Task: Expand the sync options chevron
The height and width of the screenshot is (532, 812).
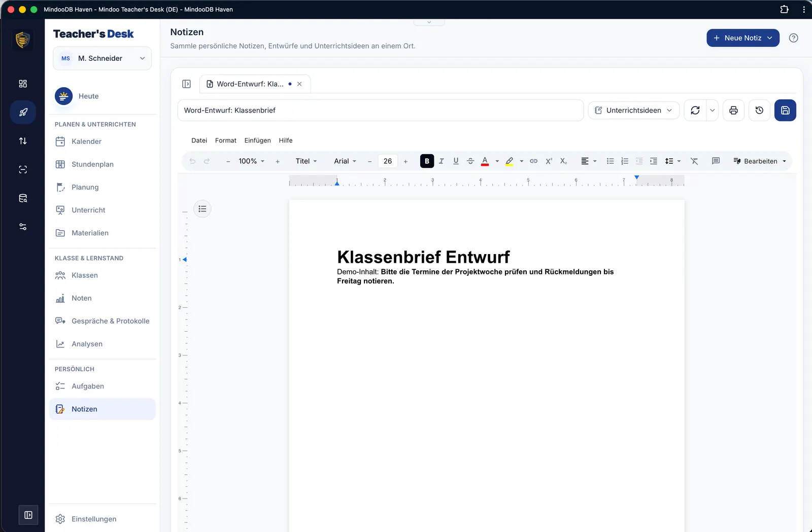Action: [713, 110]
